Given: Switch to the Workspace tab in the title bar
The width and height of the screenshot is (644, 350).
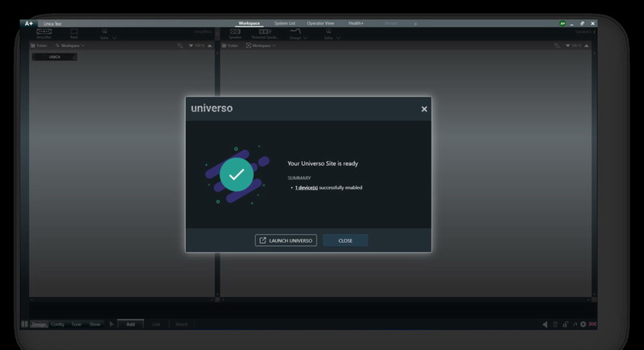Looking at the screenshot, I should 250,23.
